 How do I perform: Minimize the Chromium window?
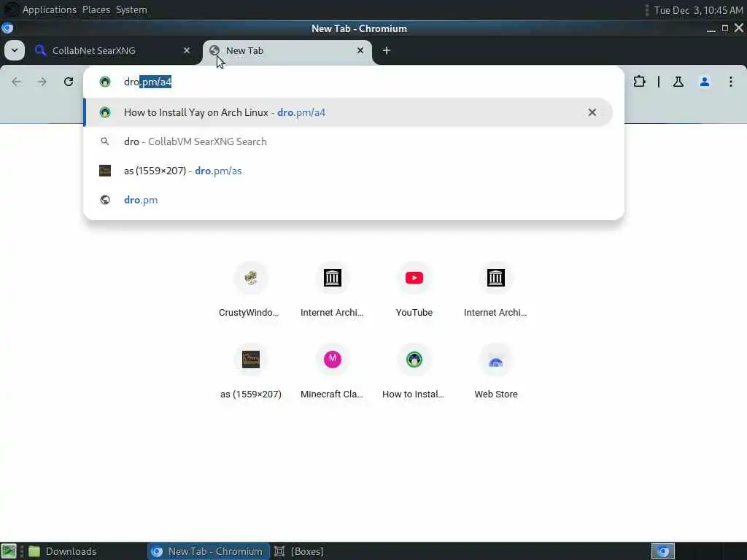[711, 29]
